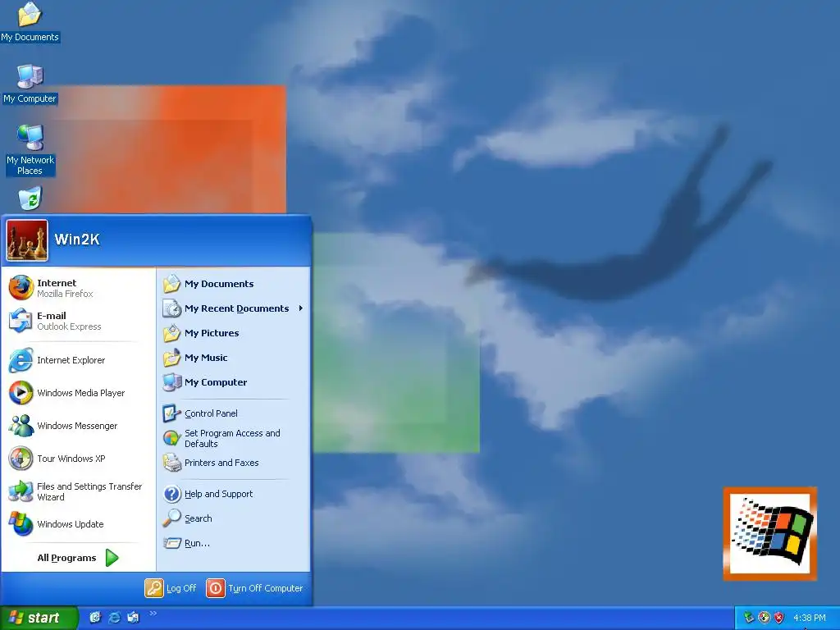Expand All Programs green arrow

tap(112, 558)
